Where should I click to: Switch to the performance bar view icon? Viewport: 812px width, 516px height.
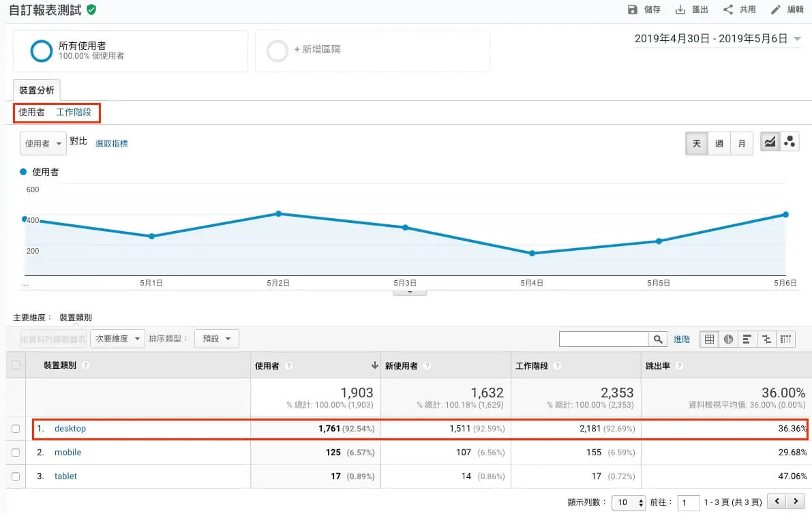coord(747,339)
